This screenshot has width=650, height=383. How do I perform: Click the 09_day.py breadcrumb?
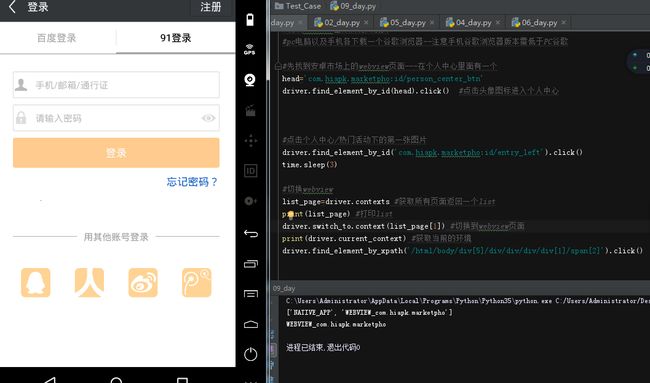pyautogui.click(x=353, y=6)
